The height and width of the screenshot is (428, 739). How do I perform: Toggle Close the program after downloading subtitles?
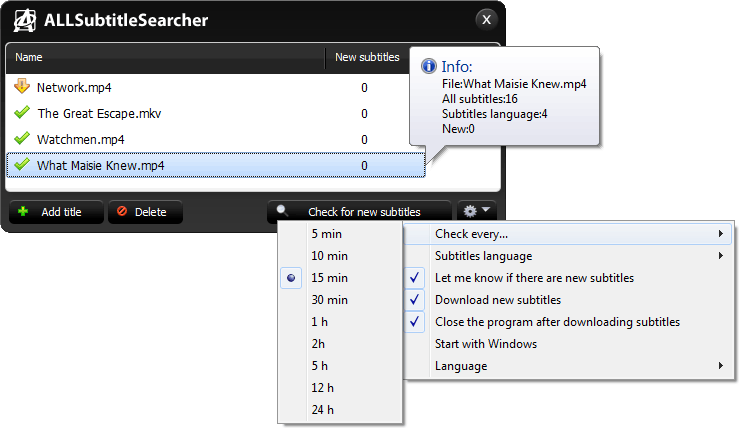tap(568, 321)
